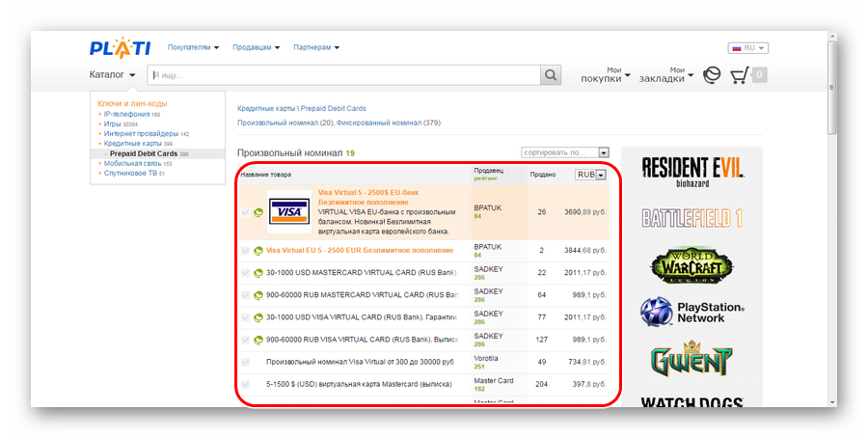
Task: Select Интернет провайдеры category
Action: click(141, 134)
